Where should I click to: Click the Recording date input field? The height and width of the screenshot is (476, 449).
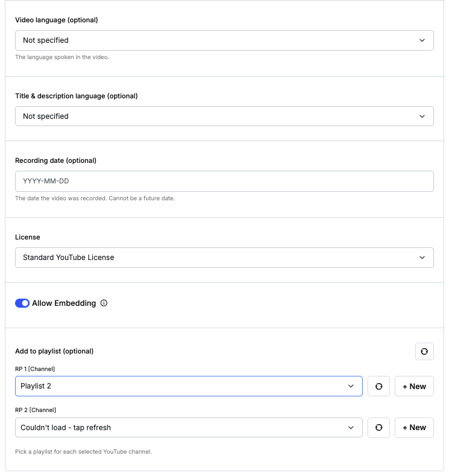(224, 181)
